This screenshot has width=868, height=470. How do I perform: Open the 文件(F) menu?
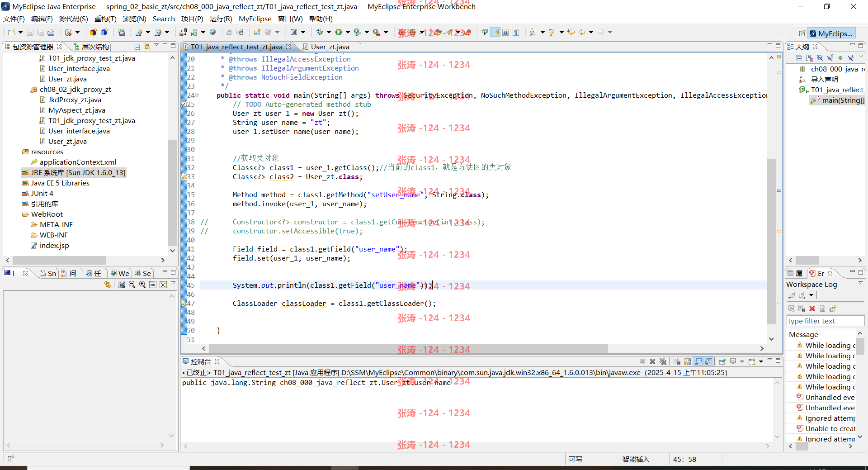click(x=14, y=19)
